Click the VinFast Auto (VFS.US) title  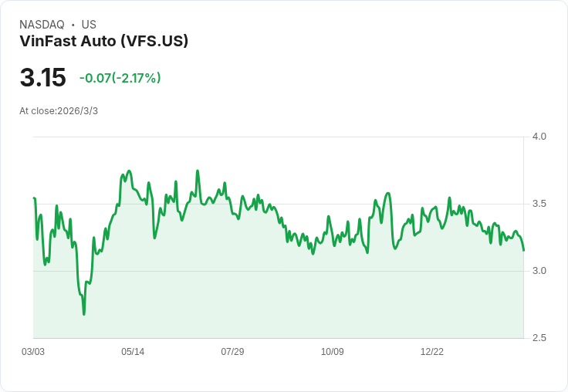[104, 42]
